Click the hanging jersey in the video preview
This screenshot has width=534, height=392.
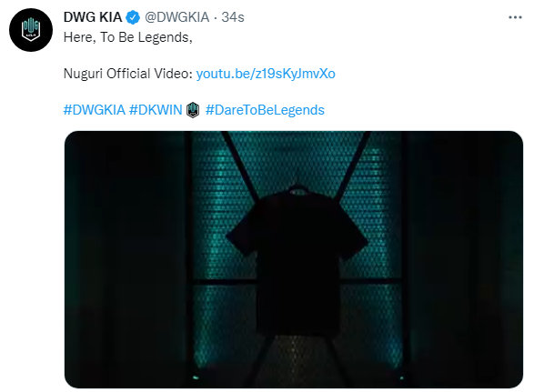[x=297, y=260]
